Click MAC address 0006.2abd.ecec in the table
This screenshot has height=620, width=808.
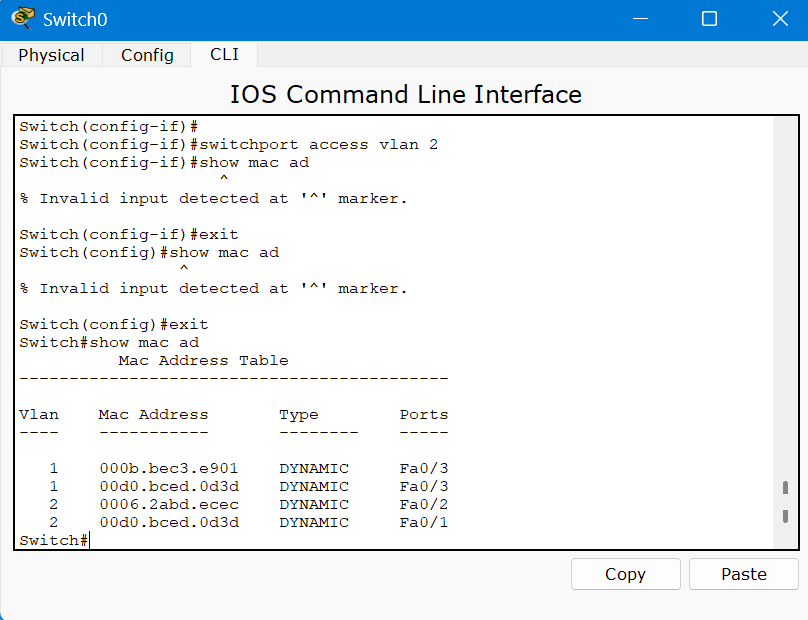(169, 505)
